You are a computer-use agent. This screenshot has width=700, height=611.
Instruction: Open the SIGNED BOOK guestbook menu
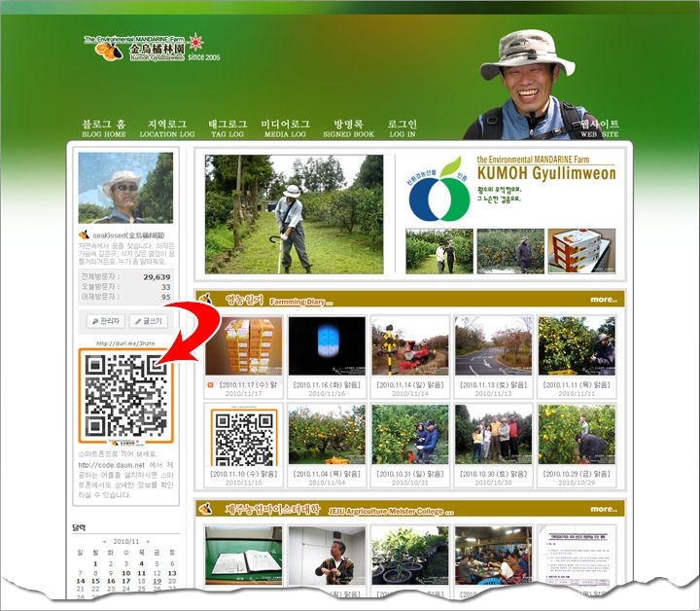[x=349, y=128]
